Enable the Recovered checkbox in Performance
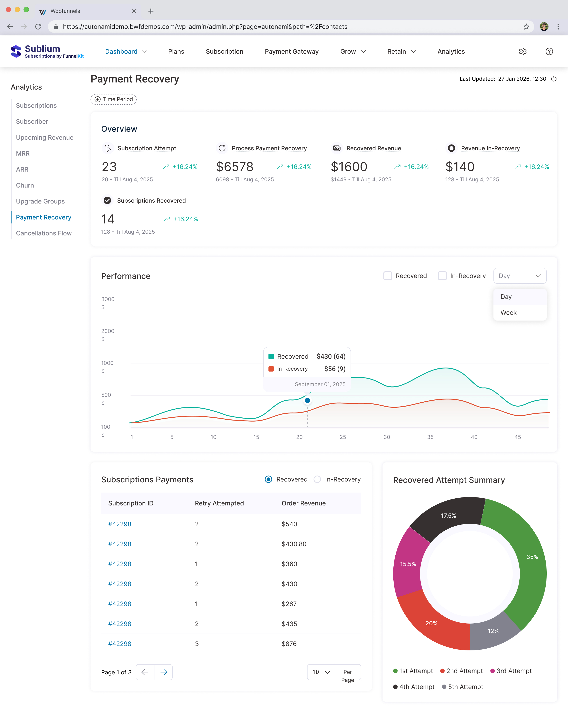 388,276
